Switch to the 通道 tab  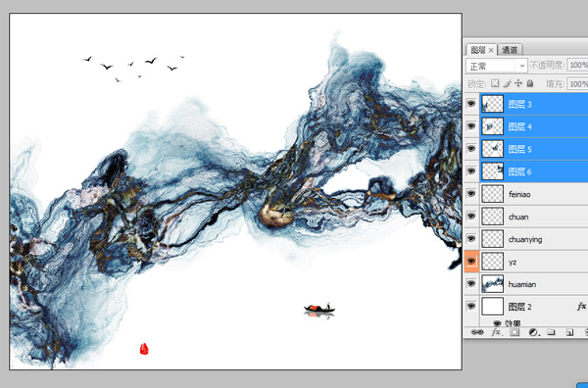[510, 50]
